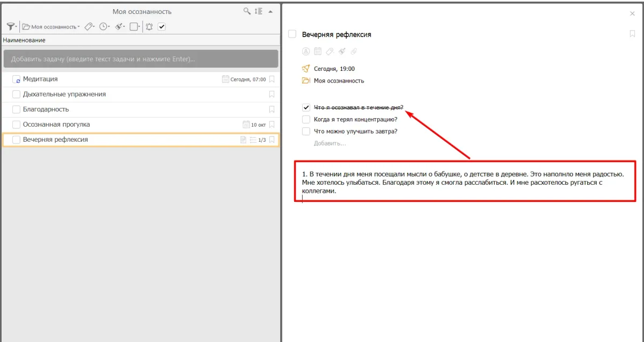Click the tag icon in task details panel
Image resolution: width=644 pixels, height=342 pixels.
[330, 52]
